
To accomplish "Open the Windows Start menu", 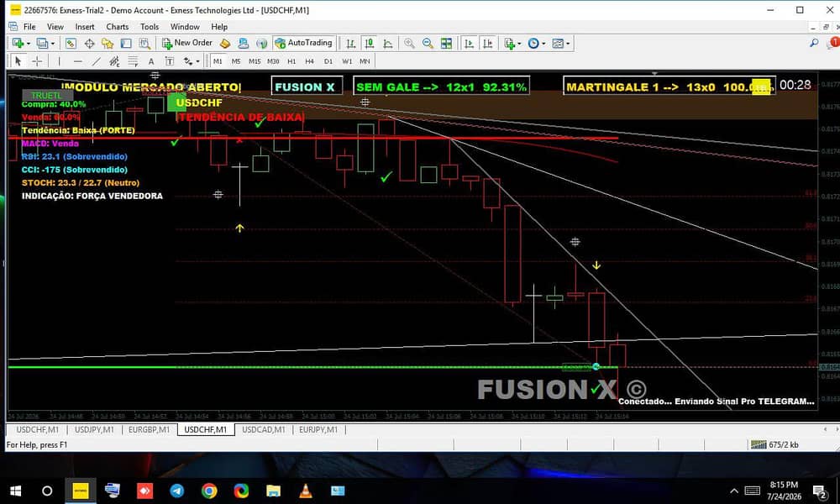I will (15, 491).
